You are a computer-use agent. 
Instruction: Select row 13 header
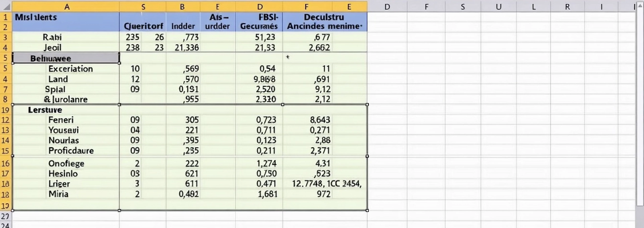pyautogui.click(x=6, y=130)
